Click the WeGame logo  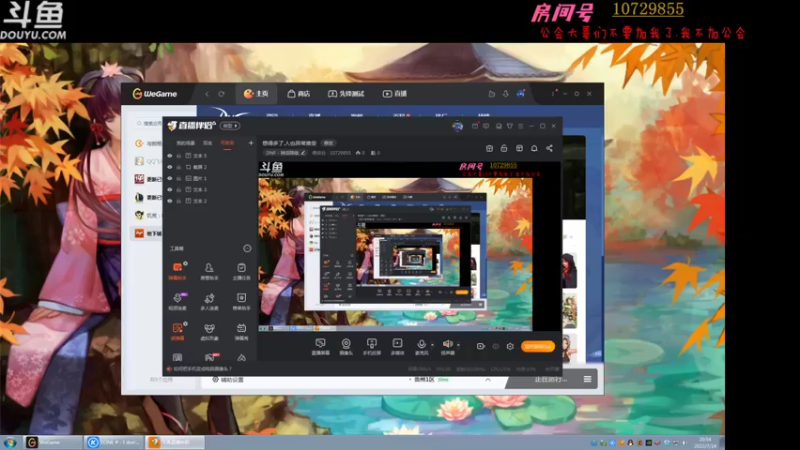[x=155, y=94]
